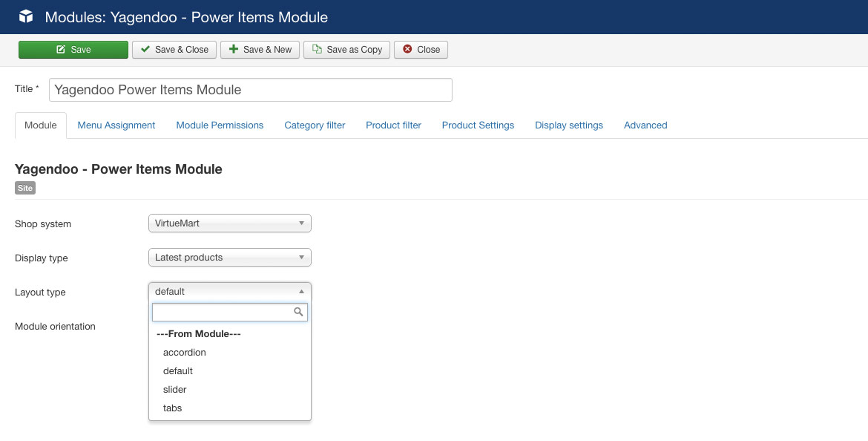868x441 pixels.
Task: Click the Title field label
Action: click(x=27, y=88)
